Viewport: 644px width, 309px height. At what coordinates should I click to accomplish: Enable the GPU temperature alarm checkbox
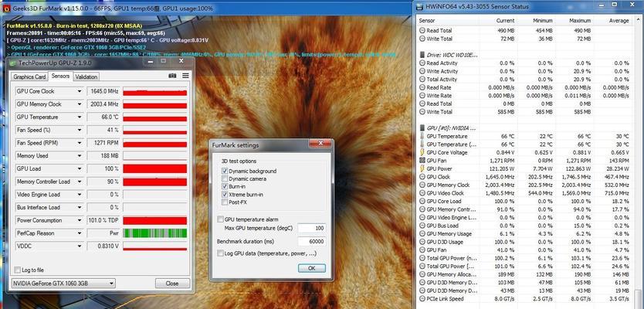221,219
